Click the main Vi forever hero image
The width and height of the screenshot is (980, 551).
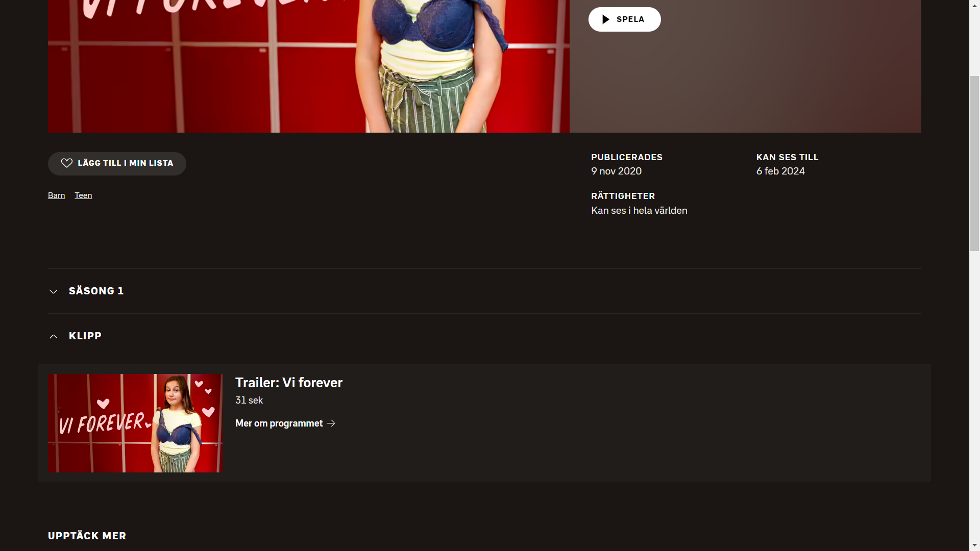click(308, 66)
